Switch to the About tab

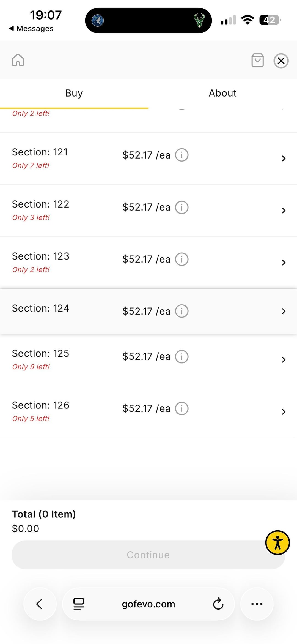coord(222,93)
